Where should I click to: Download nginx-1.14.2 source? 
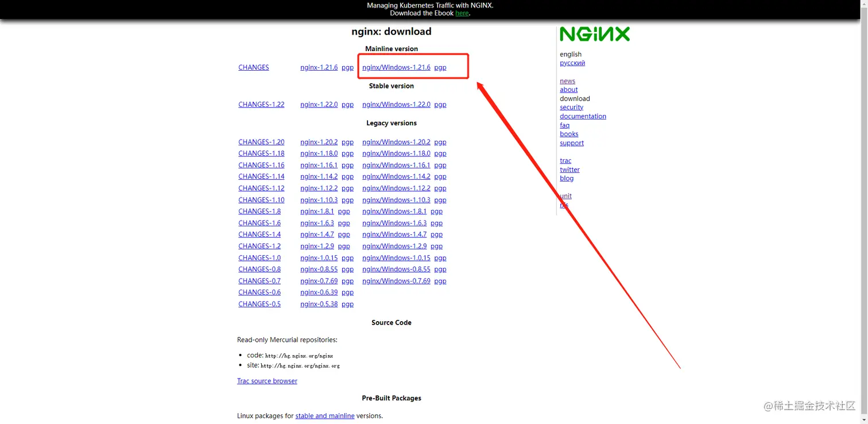pos(319,176)
